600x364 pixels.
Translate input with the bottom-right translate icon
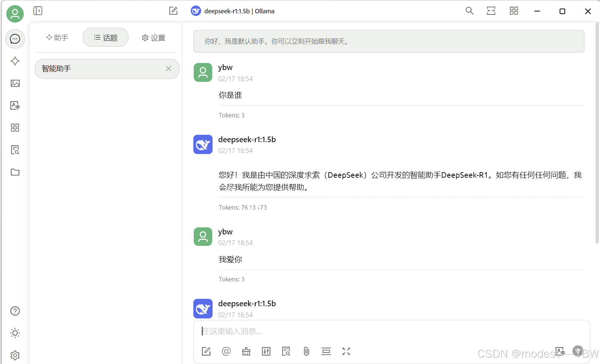[560, 351]
